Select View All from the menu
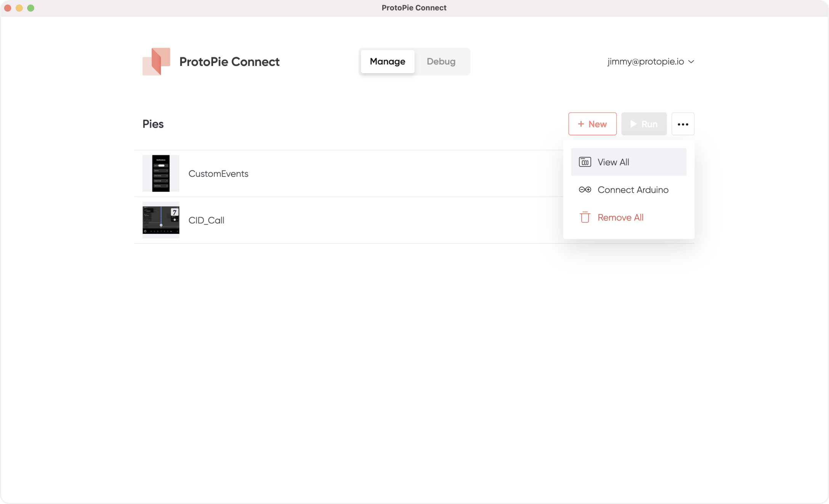This screenshot has height=504, width=829. pos(613,162)
